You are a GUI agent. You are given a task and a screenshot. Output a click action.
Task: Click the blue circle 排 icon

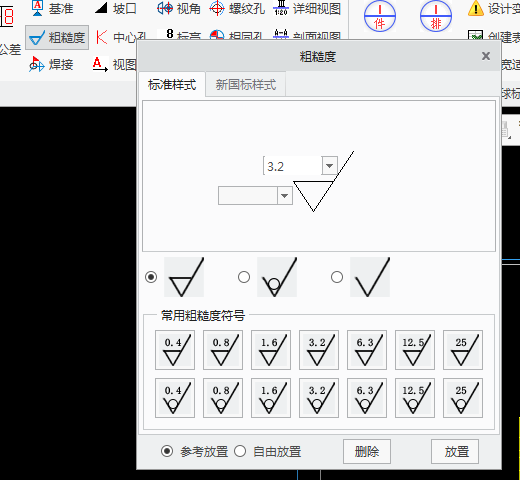point(436,16)
